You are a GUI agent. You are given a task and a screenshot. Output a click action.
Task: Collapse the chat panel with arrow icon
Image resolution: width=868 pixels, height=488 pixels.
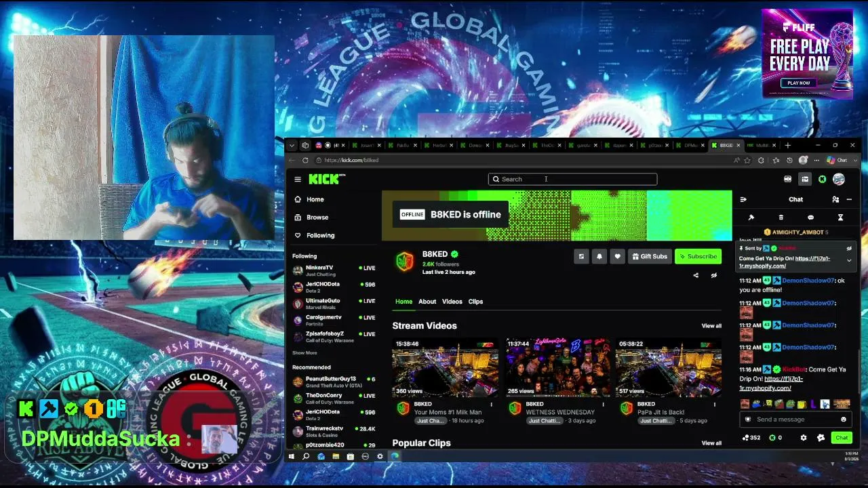tap(743, 199)
